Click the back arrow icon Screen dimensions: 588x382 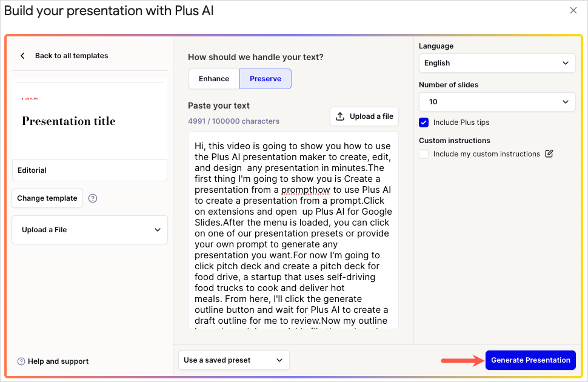coord(23,56)
